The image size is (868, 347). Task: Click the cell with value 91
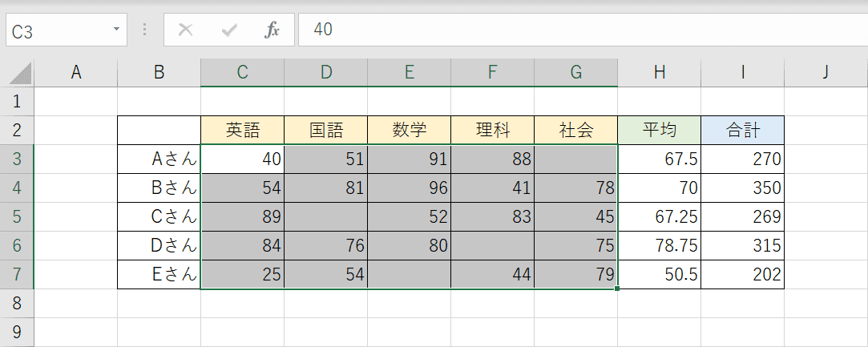pyautogui.click(x=410, y=159)
